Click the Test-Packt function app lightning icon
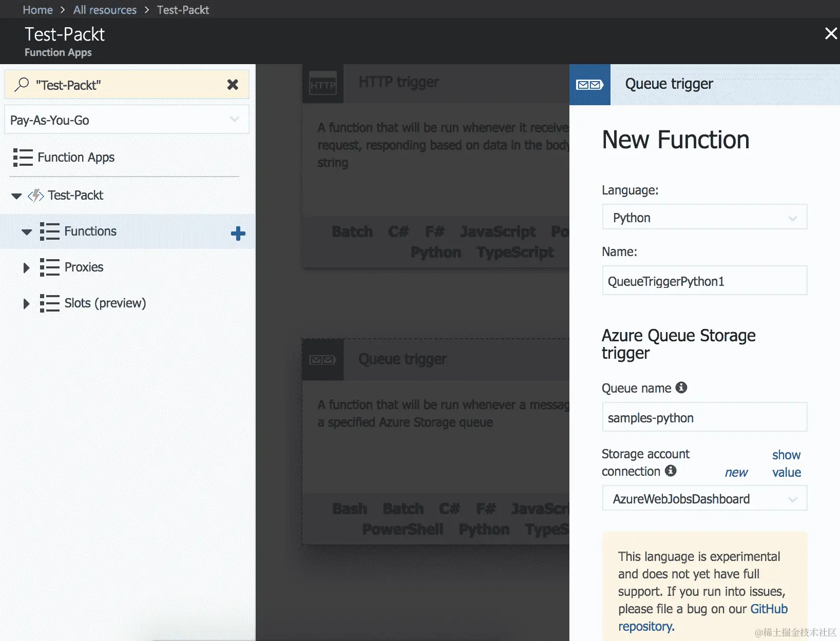This screenshot has height=641, width=840. (x=36, y=196)
